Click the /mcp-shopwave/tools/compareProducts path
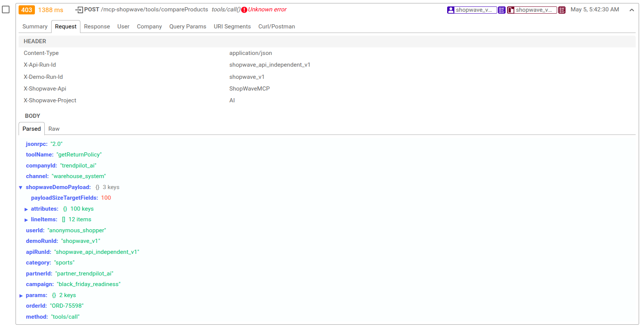 coord(154,9)
